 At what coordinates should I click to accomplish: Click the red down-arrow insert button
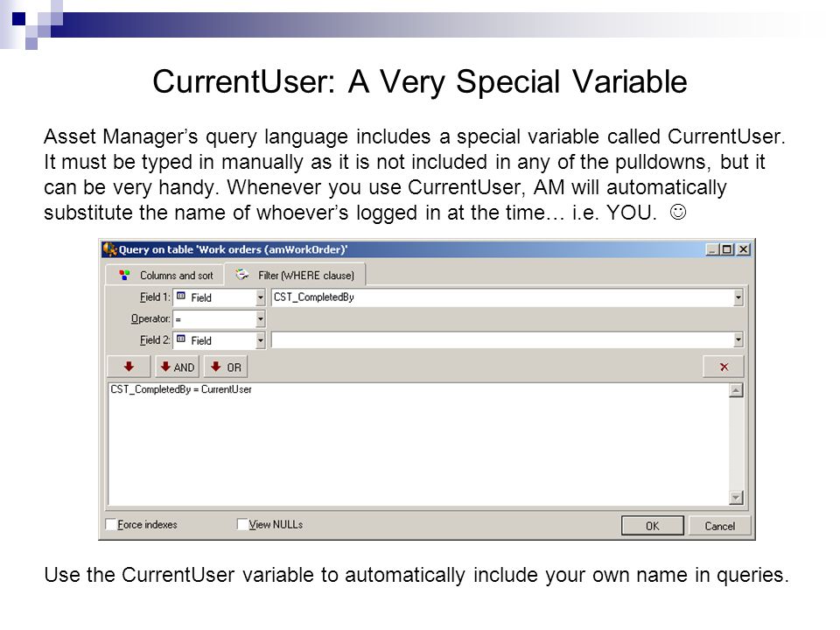129,367
